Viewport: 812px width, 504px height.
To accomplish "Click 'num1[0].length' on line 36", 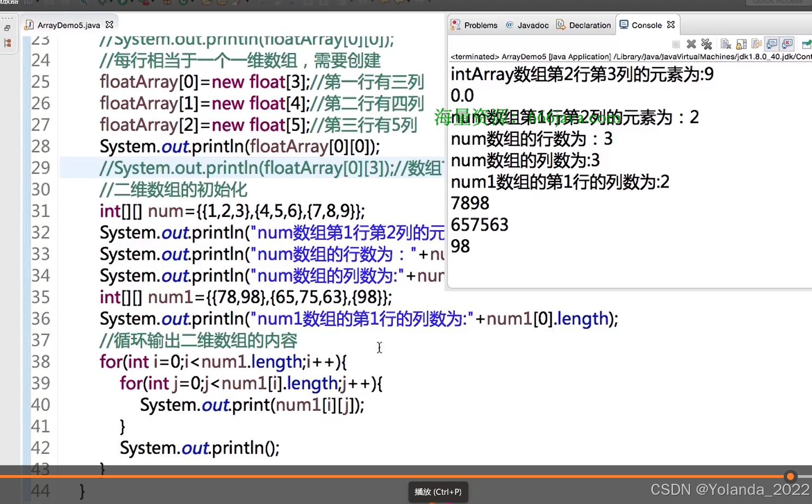I will click(x=547, y=319).
